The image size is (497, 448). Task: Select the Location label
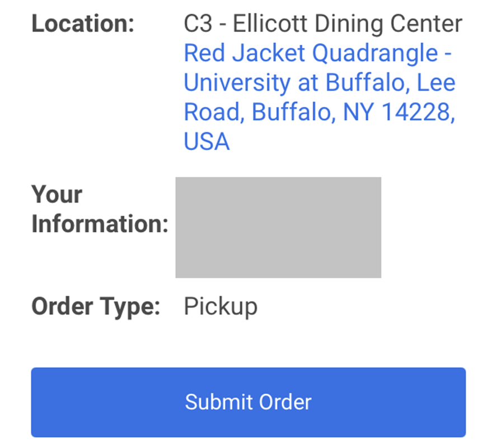[x=83, y=24]
